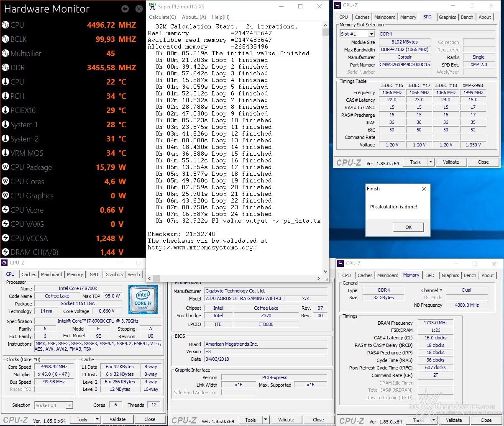Click the System 2 temperature icon
The width and height of the screenshot is (504, 426).
5,139
